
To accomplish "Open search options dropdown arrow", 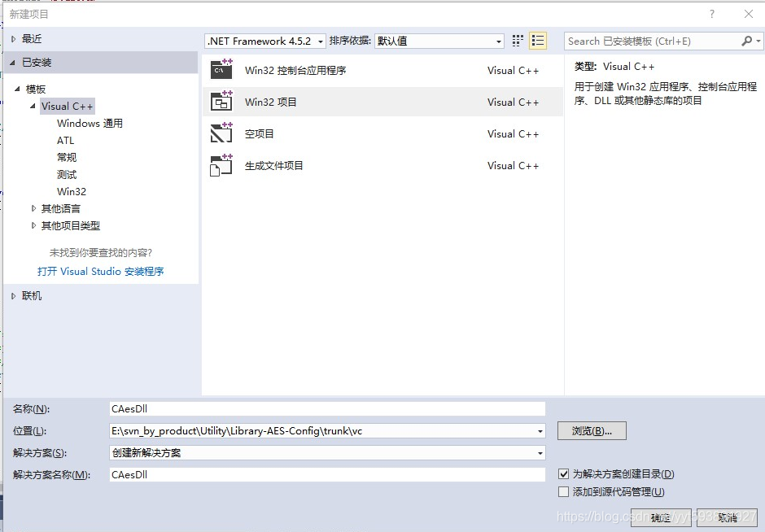I will (758, 41).
